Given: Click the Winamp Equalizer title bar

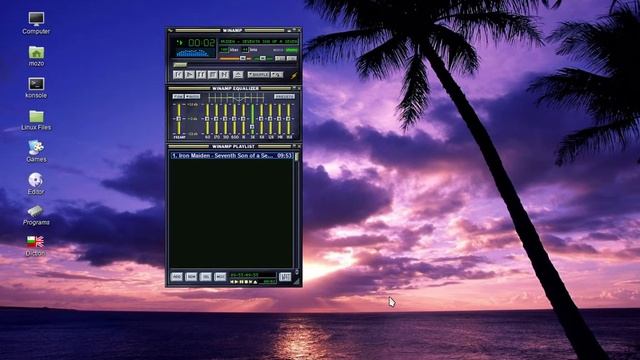Looking at the screenshot, I should point(233,88).
